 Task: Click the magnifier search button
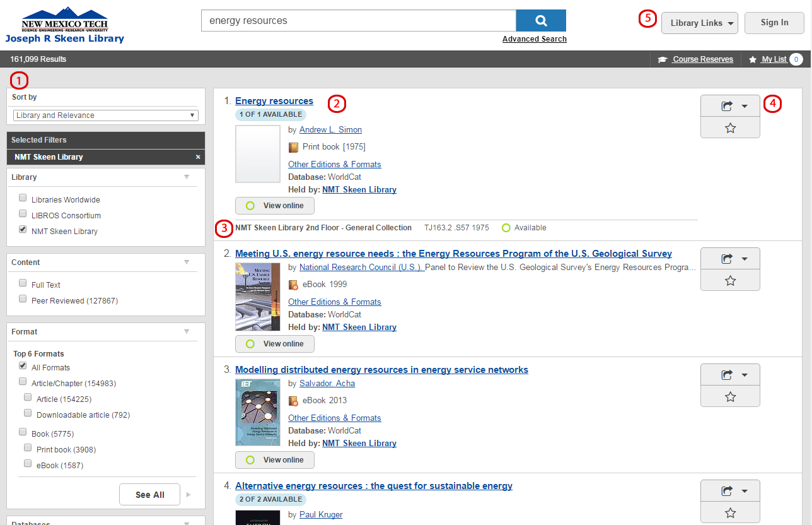point(541,20)
